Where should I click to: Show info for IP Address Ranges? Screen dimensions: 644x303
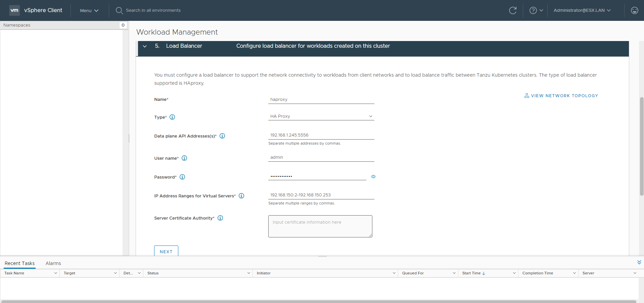(x=241, y=196)
